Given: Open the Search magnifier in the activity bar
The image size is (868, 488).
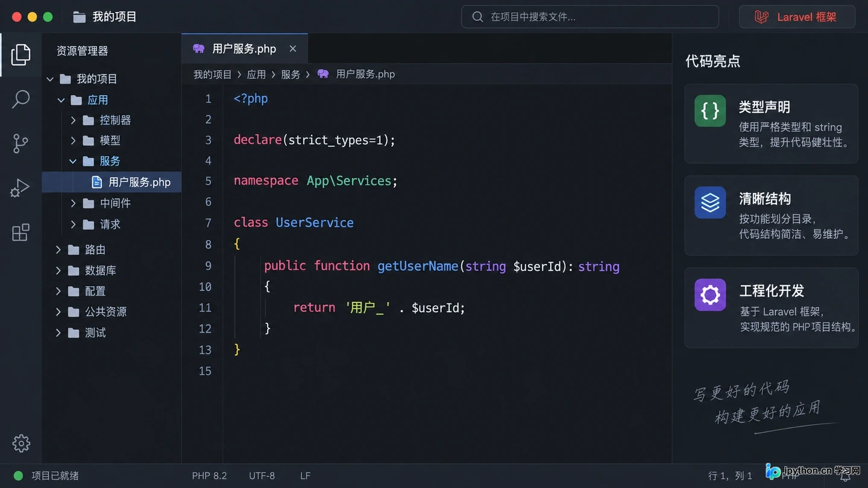Looking at the screenshot, I should tap(20, 99).
